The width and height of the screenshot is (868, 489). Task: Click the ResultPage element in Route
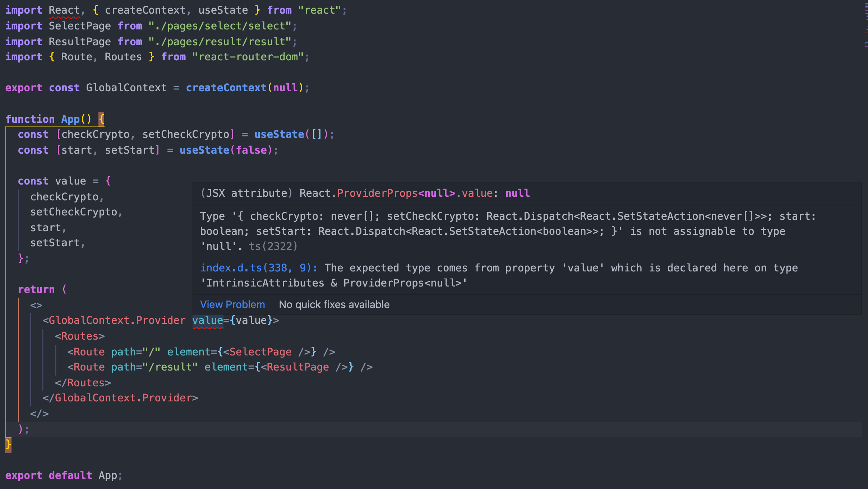304,367
